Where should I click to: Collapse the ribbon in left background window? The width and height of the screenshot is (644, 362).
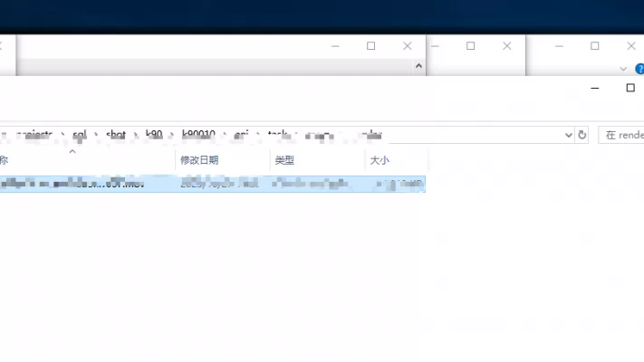tap(418, 66)
